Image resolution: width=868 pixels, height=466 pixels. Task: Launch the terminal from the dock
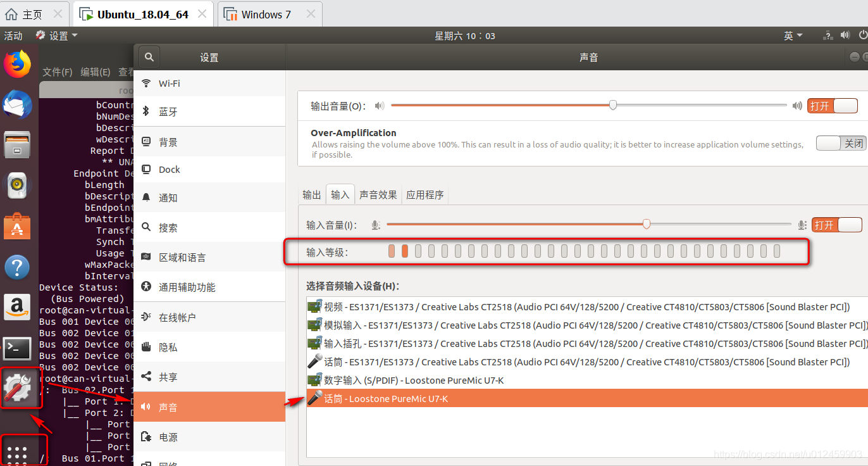tap(17, 349)
